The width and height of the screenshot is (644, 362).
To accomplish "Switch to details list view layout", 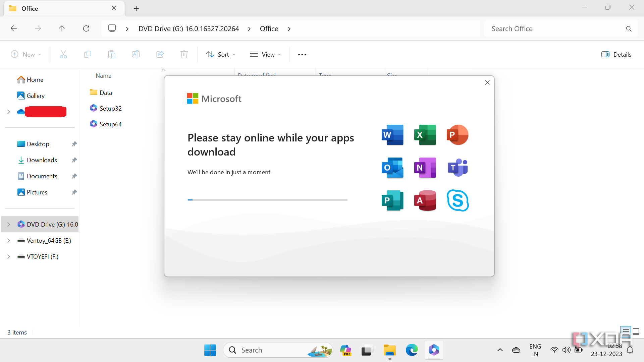I will coord(626,331).
